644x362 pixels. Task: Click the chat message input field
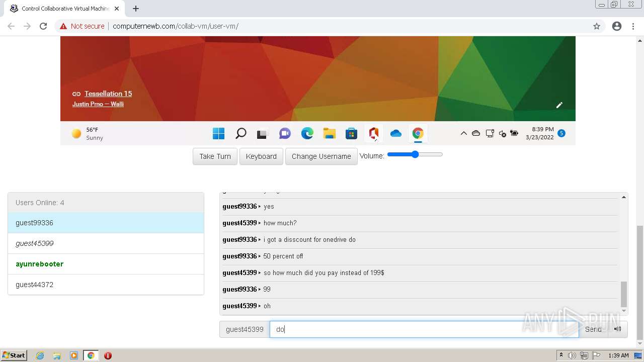tap(424, 329)
